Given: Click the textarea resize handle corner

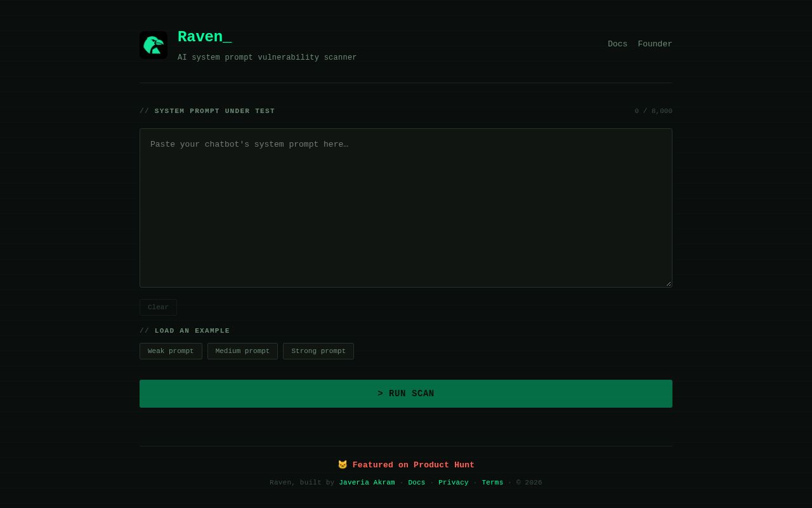Looking at the screenshot, I should (668, 284).
